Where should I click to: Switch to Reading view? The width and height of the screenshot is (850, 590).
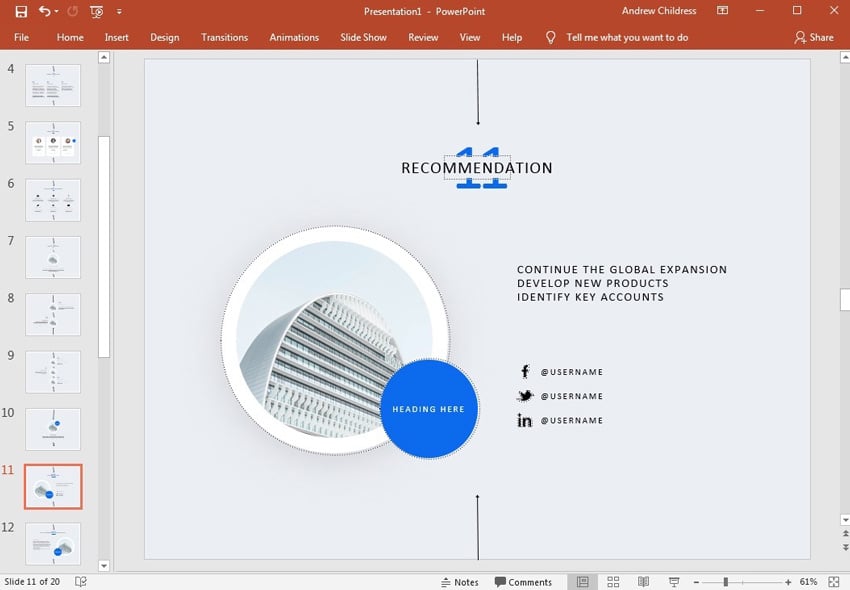coord(643,581)
